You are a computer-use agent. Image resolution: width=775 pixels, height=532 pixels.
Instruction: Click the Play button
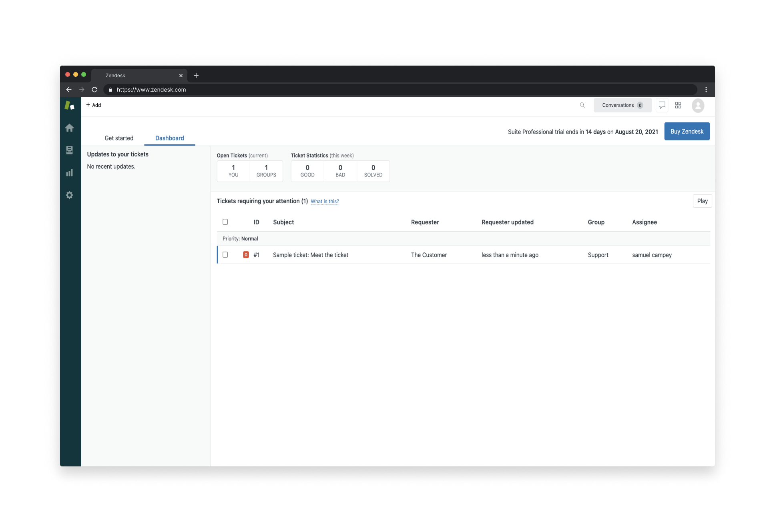[x=702, y=201]
